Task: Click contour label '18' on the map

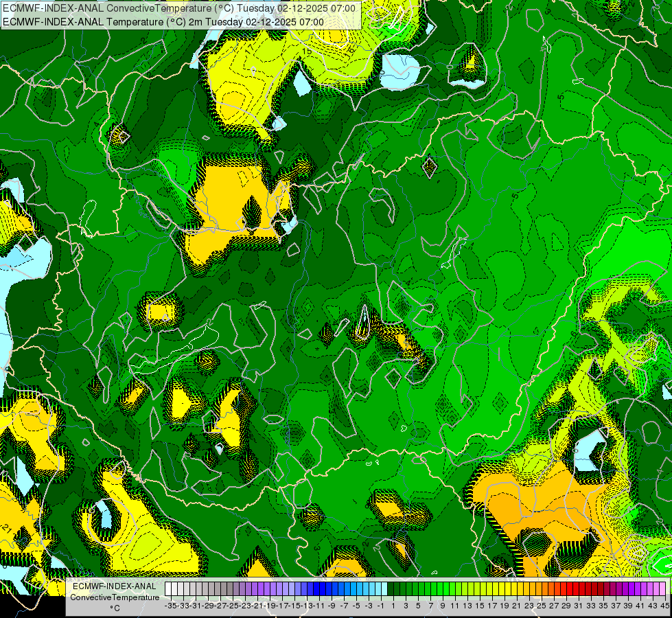Action: coord(596,572)
